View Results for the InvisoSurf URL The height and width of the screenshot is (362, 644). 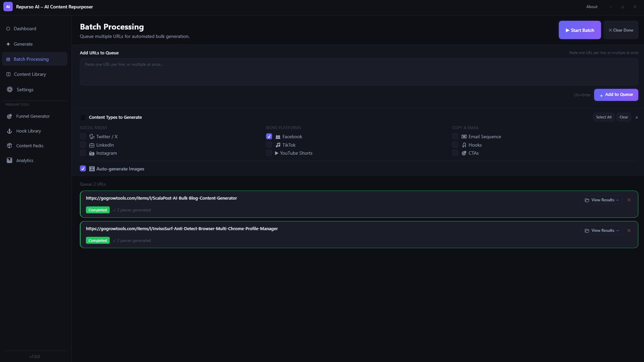(x=601, y=230)
